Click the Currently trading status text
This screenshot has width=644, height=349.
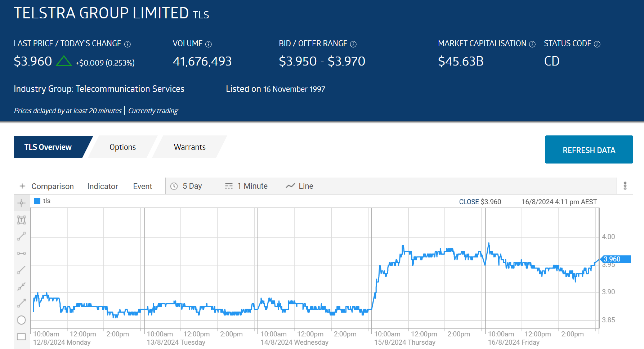coord(153,111)
